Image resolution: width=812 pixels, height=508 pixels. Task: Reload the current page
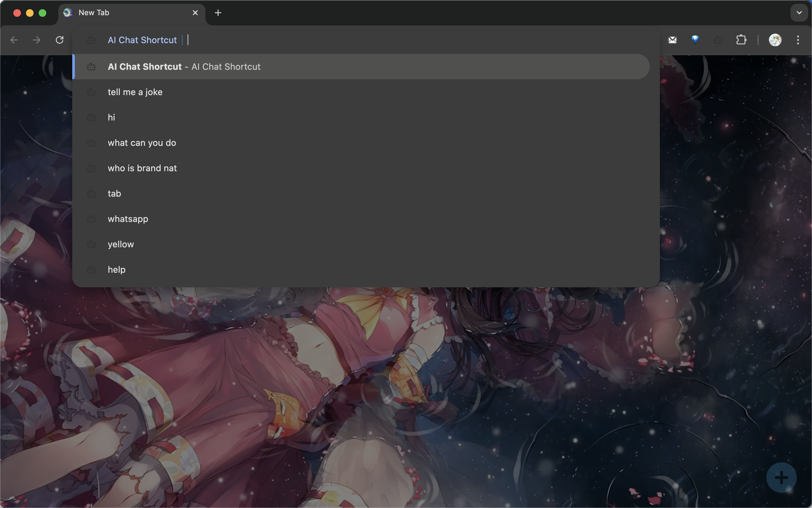click(60, 40)
